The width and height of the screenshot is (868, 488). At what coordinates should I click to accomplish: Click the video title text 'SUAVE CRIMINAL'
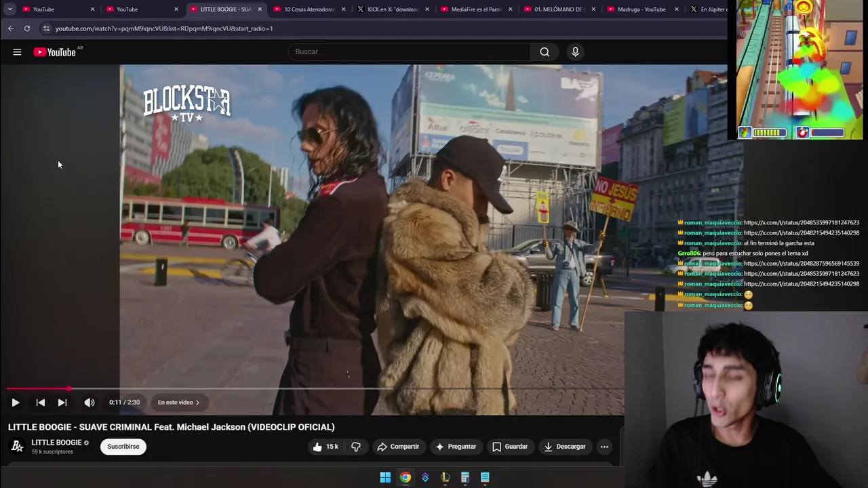(114, 427)
